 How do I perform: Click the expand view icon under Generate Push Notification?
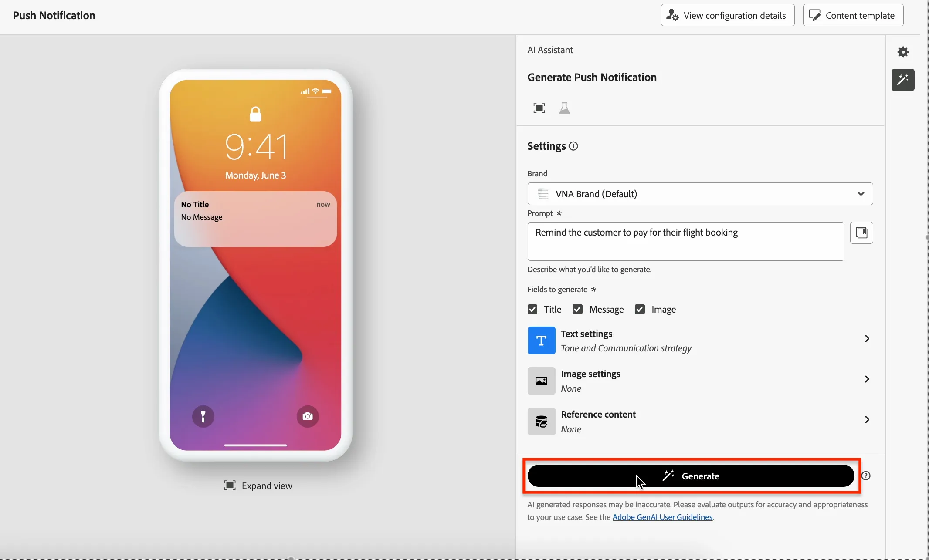pyautogui.click(x=539, y=108)
